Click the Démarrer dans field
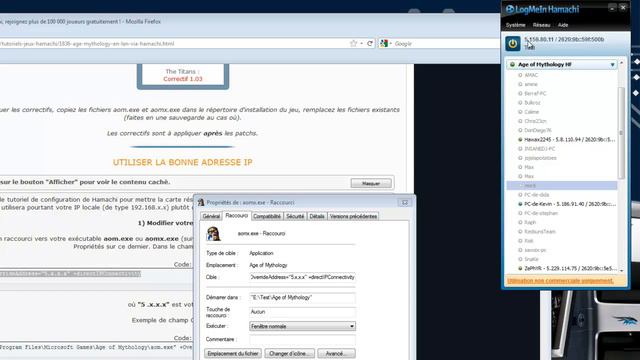This screenshot has width=640, height=360. (302, 298)
